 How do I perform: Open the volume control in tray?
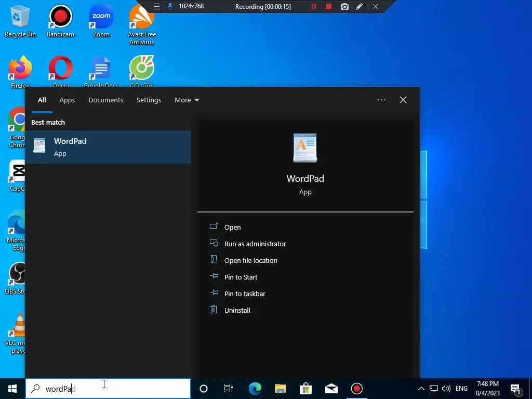click(x=446, y=389)
